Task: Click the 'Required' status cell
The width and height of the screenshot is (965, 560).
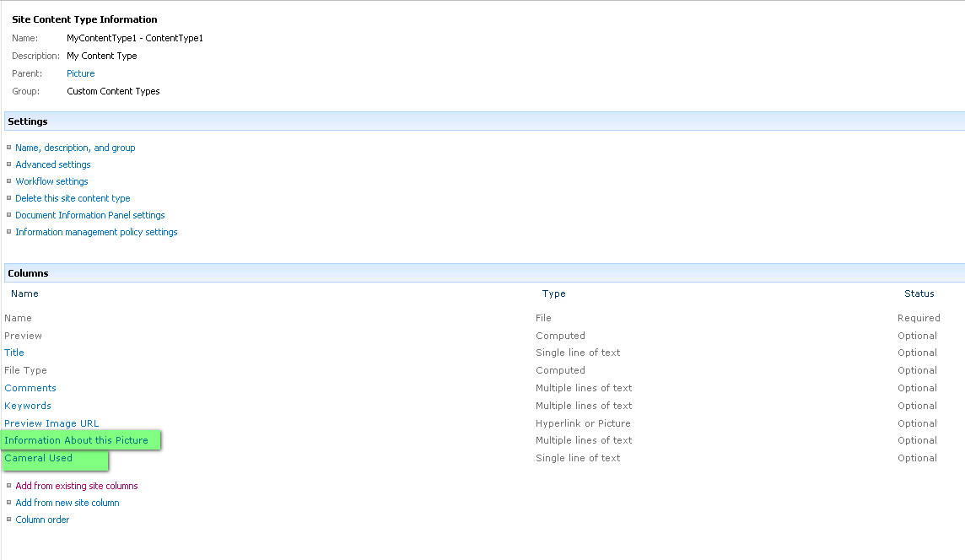Action: (x=919, y=318)
